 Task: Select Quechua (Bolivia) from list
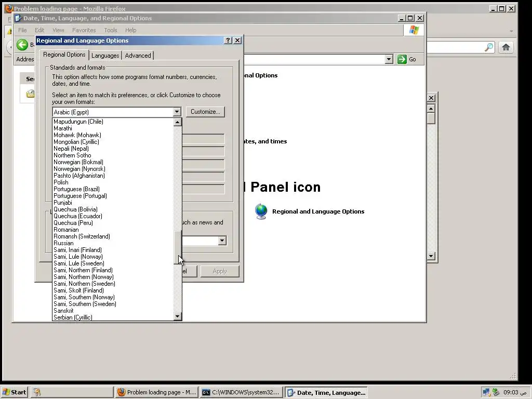[113, 209]
